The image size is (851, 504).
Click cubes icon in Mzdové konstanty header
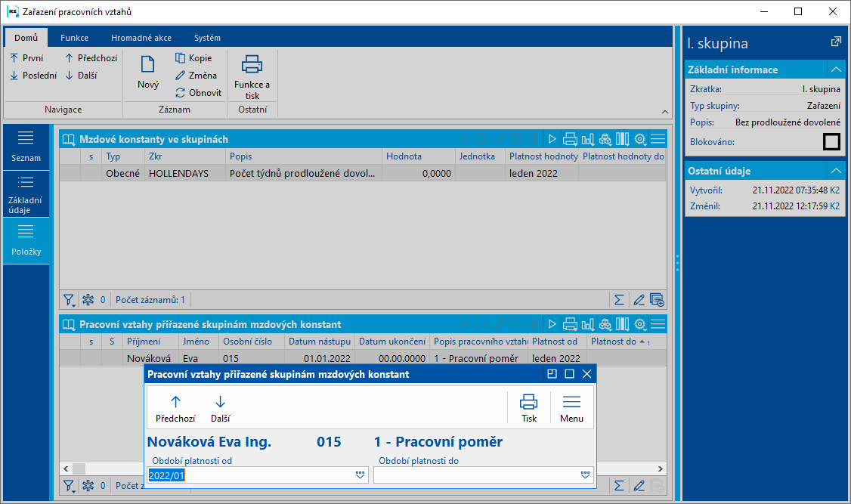tap(605, 140)
